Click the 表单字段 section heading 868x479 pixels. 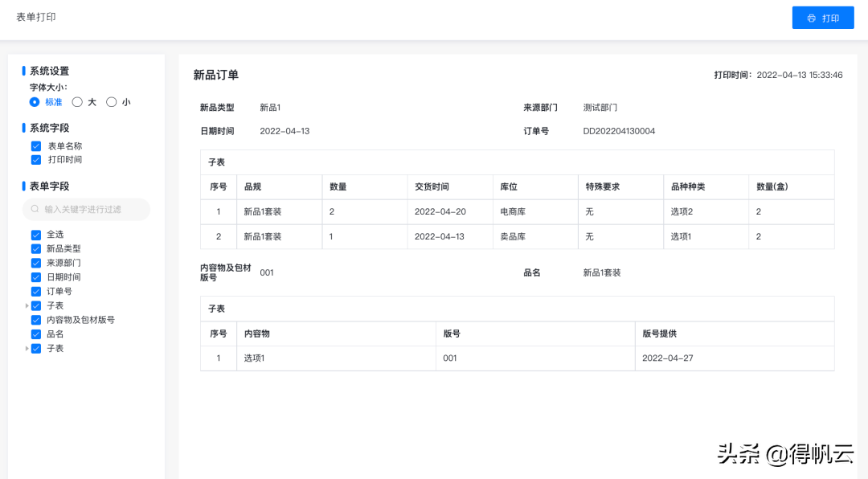[x=49, y=186]
